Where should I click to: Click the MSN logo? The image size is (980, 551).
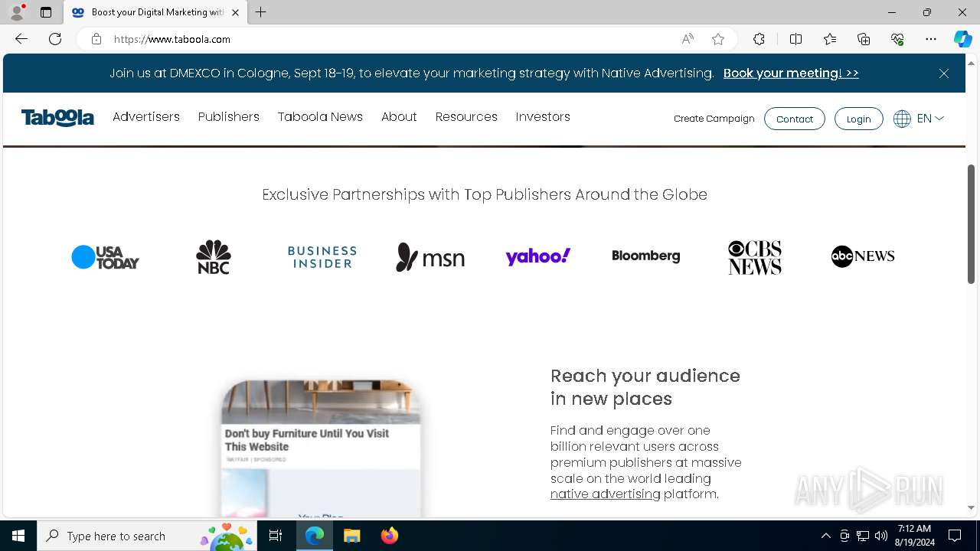[x=430, y=257]
